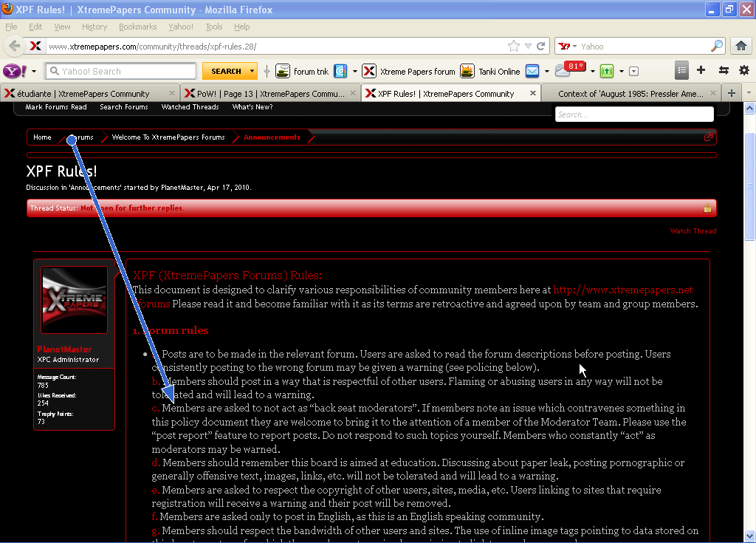Open the History menu
The width and height of the screenshot is (756, 543).
tap(94, 27)
